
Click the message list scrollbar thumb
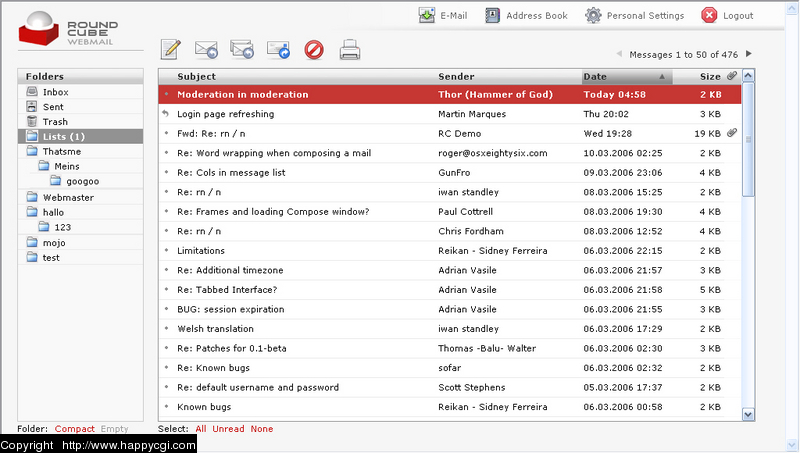(748, 139)
